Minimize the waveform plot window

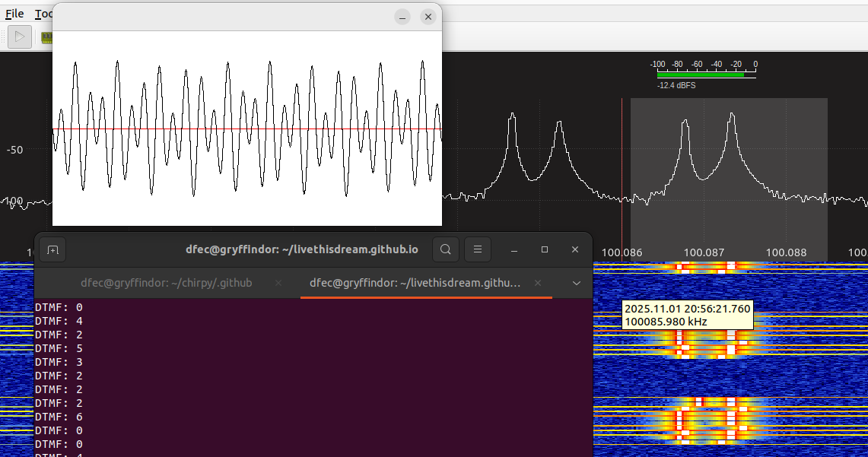click(x=402, y=17)
